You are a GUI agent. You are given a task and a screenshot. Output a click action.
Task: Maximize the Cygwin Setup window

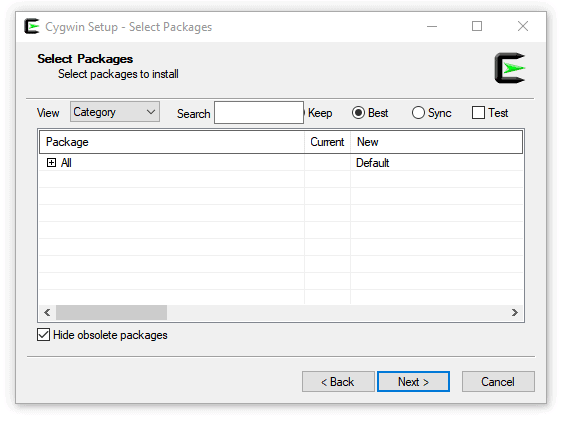[477, 26]
